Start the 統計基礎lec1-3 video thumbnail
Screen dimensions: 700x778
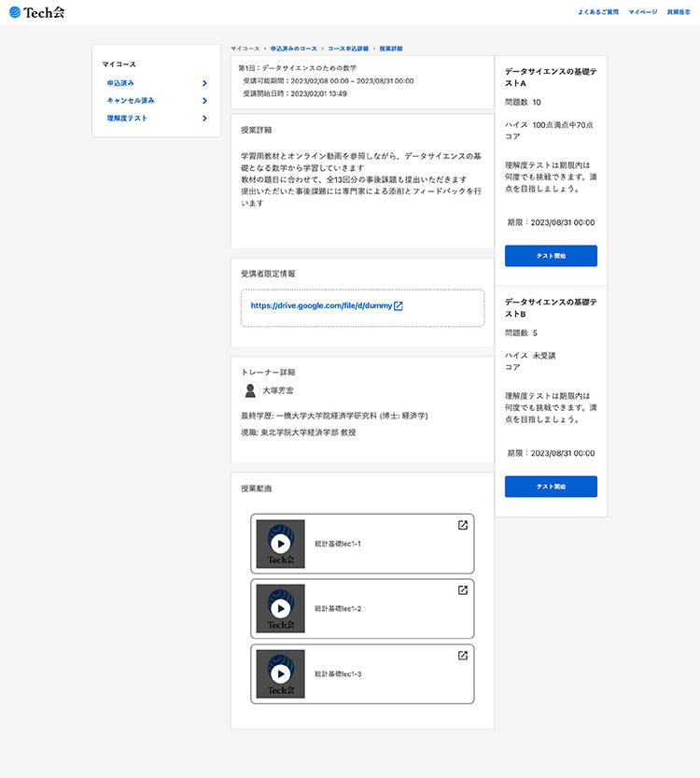(280, 673)
